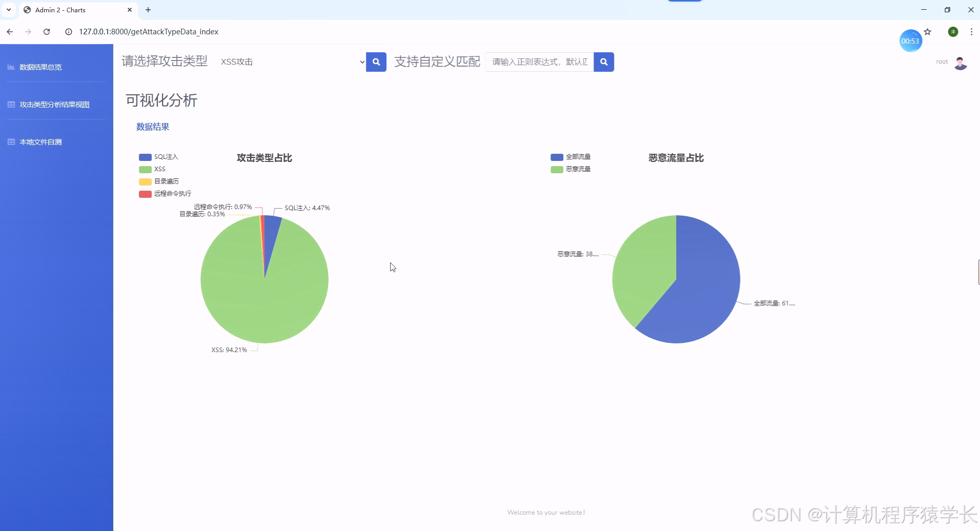Click the attack type search magnifier icon
The width and height of the screenshot is (980, 531).
click(x=377, y=62)
